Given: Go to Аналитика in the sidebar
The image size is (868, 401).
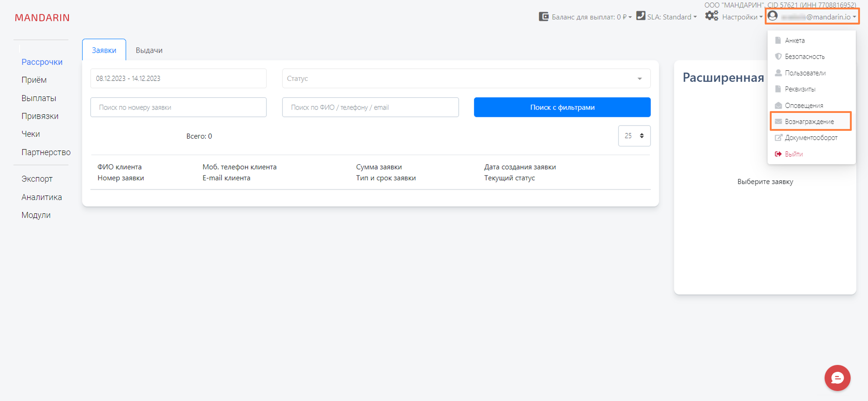Looking at the screenshot, I should click(42, 197).
